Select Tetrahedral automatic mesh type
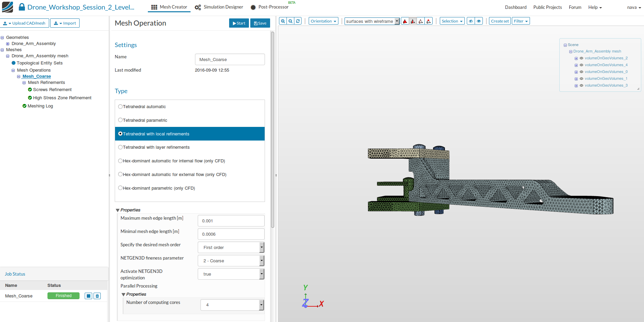The width and height of the screenshot is (644, 322). (x=120, y=107)
